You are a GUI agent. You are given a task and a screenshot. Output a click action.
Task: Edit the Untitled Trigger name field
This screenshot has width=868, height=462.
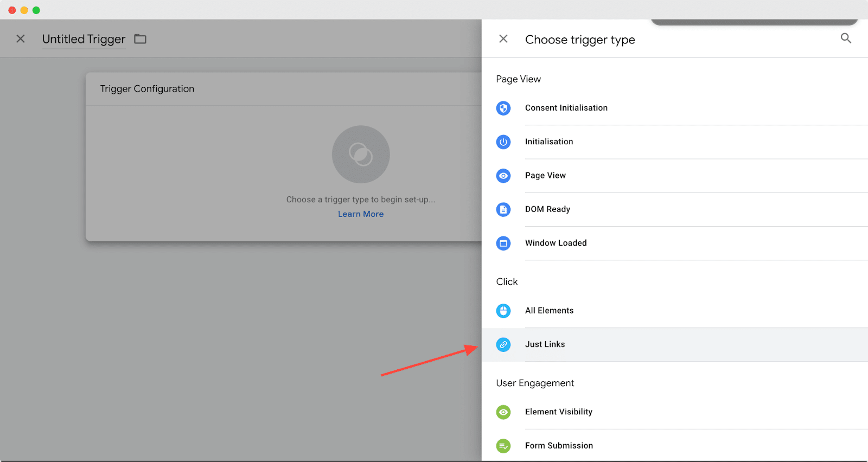coord(84,39)
